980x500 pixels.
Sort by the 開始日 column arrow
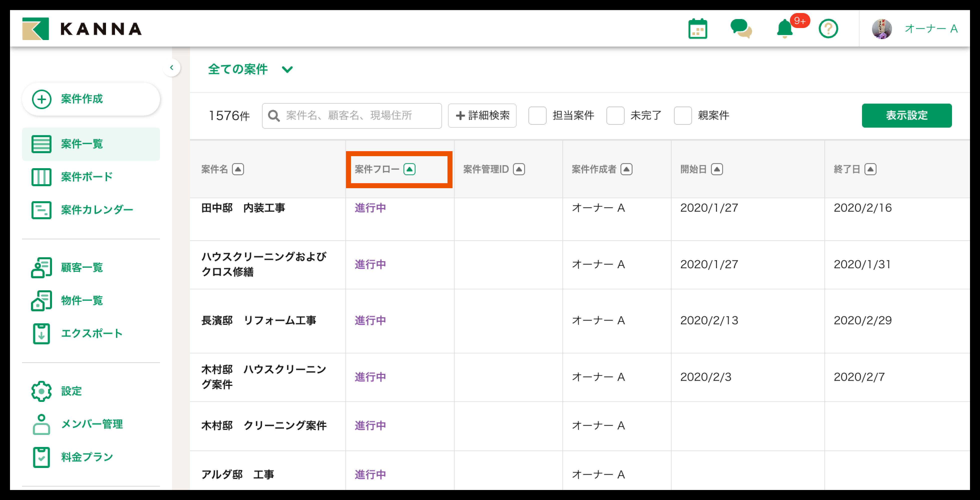click(717, 169)
